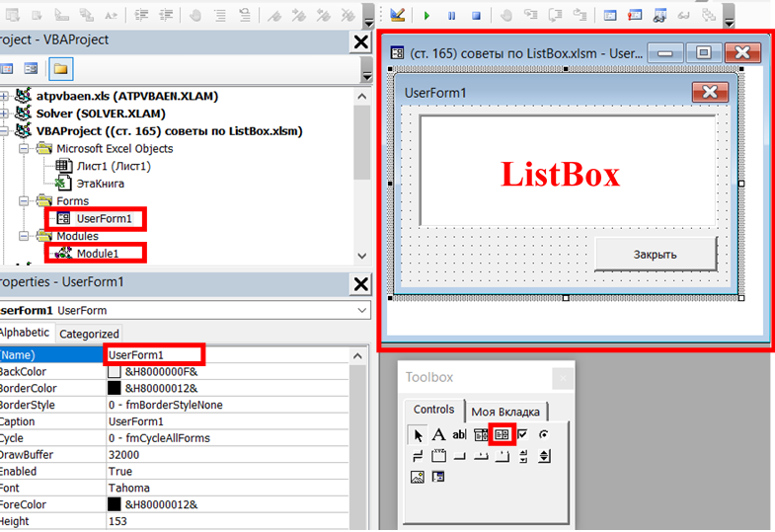The image size is (775, 532).
Task: Choose the SpinButton control in Toolbox
Action: pyautogui.click(x=544, y=456)
